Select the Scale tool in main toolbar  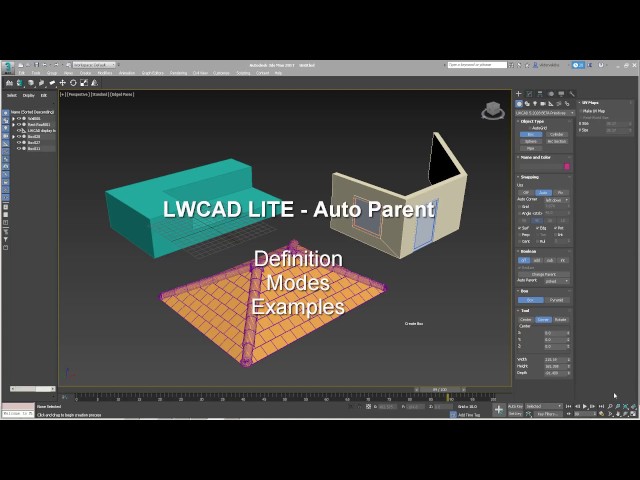84,83
